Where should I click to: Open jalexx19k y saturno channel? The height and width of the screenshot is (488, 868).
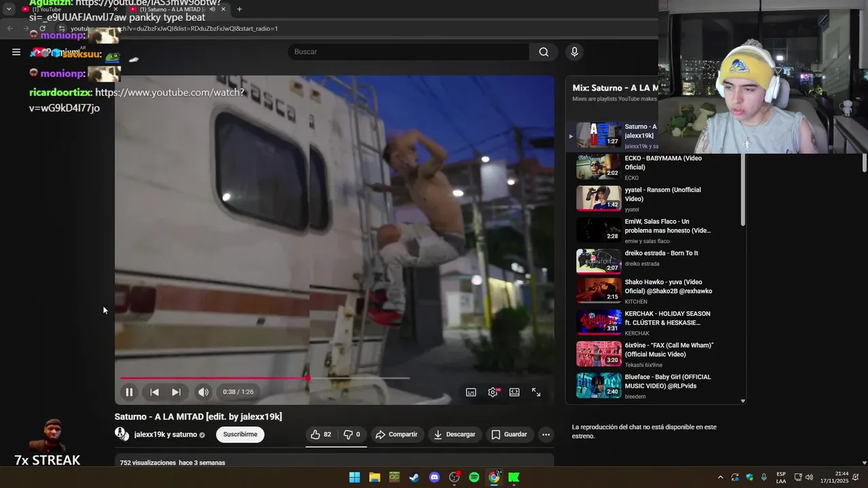(165, 434)
